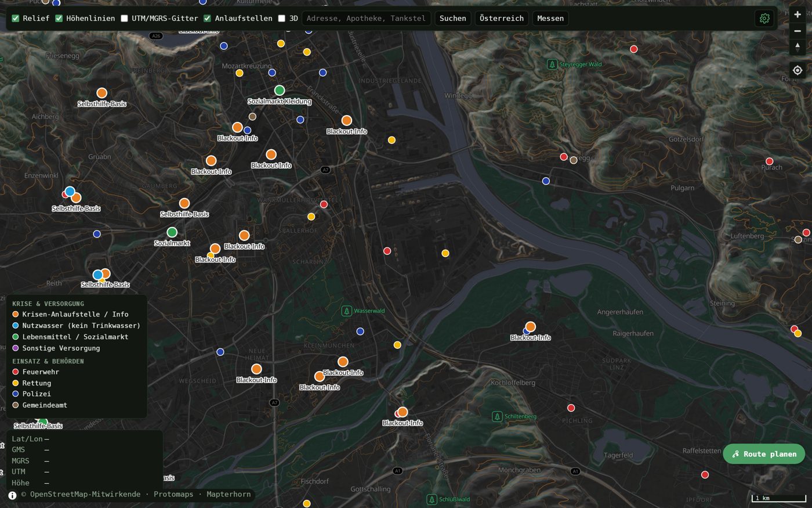Open the settings gear icon
The height and width of the screenshot is (508, 812).
click(x=764, y=19)
